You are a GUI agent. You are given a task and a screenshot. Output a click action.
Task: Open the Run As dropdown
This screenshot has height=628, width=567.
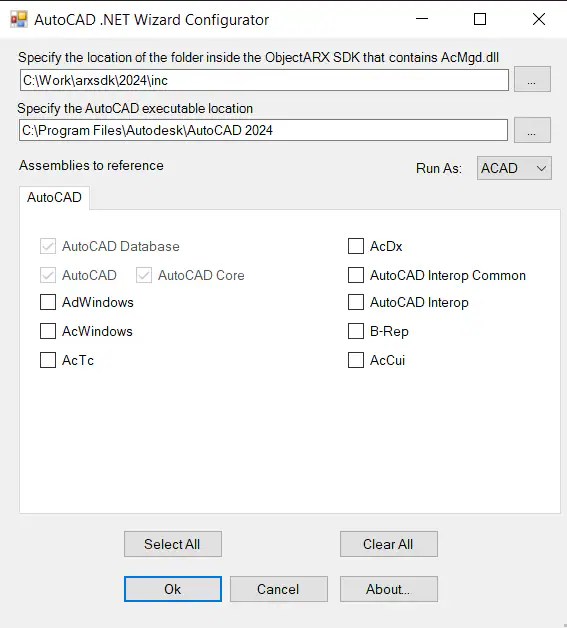tap(514, 168)
